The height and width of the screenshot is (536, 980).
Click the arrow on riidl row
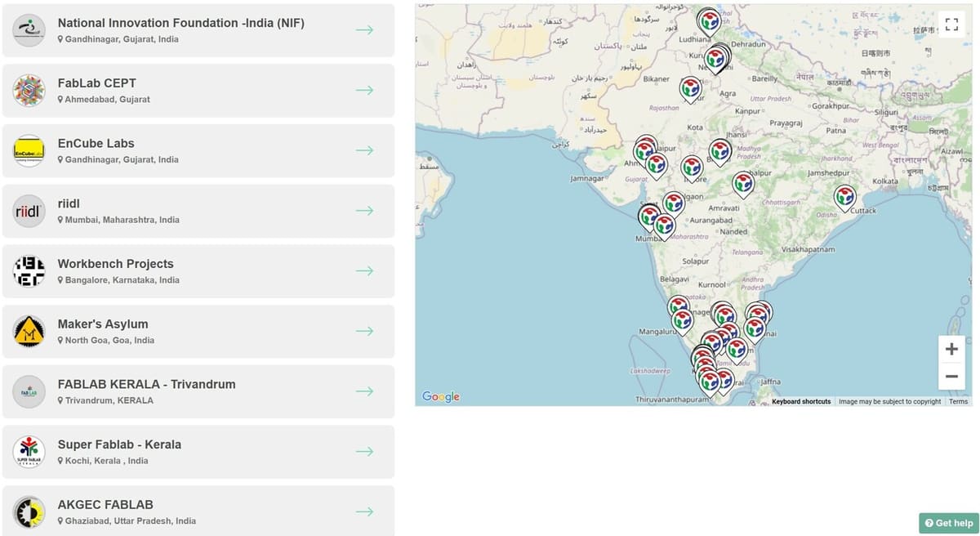click(x=364, y=211)
